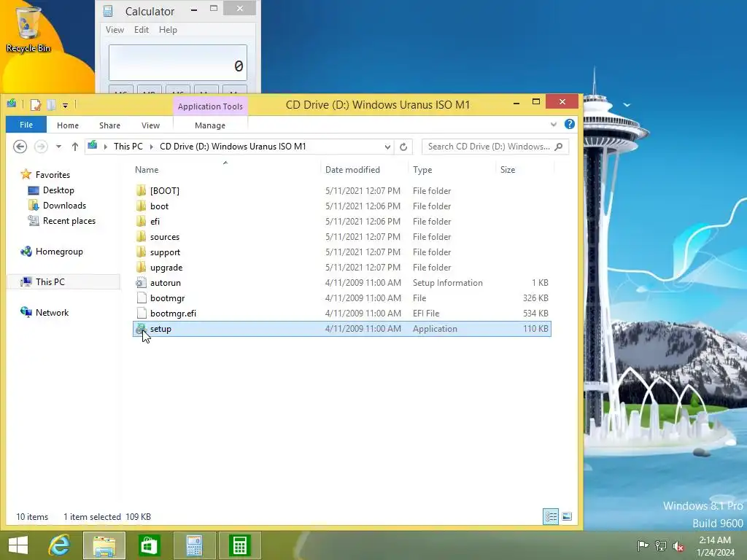Select the efi folder icon
The image size is (747, 560).
tap(141, 222)
